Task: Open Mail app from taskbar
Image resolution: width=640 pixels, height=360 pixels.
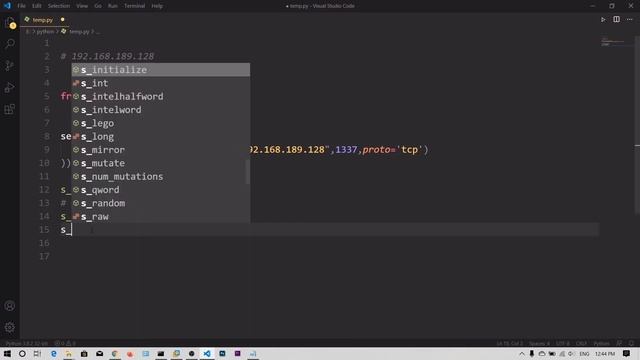Action: click(x=100, y=353)
